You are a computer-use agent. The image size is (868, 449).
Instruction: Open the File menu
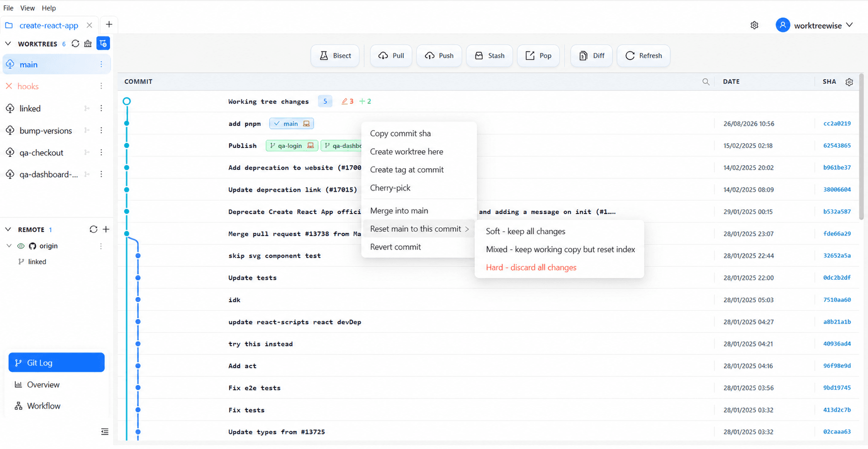8,8
